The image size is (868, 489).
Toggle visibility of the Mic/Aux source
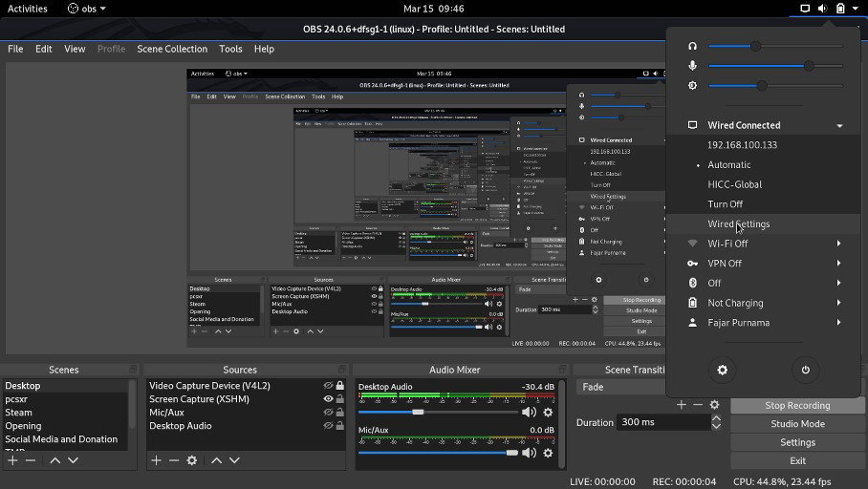[x=328, y=412]
